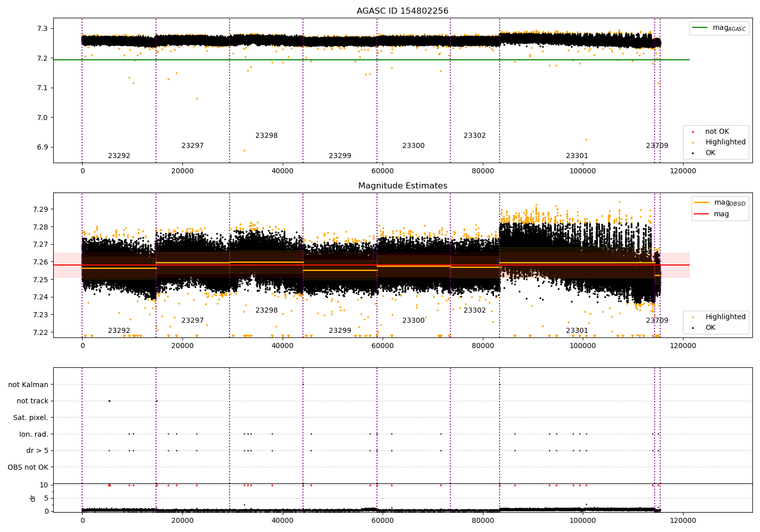Click the 6.9 tick on top plot y-axis
760x532 pixels.
(43, 147)
